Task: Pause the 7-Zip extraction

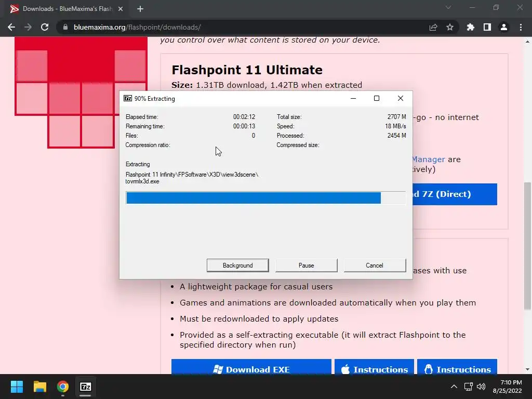Action: (x=306, y=265)
